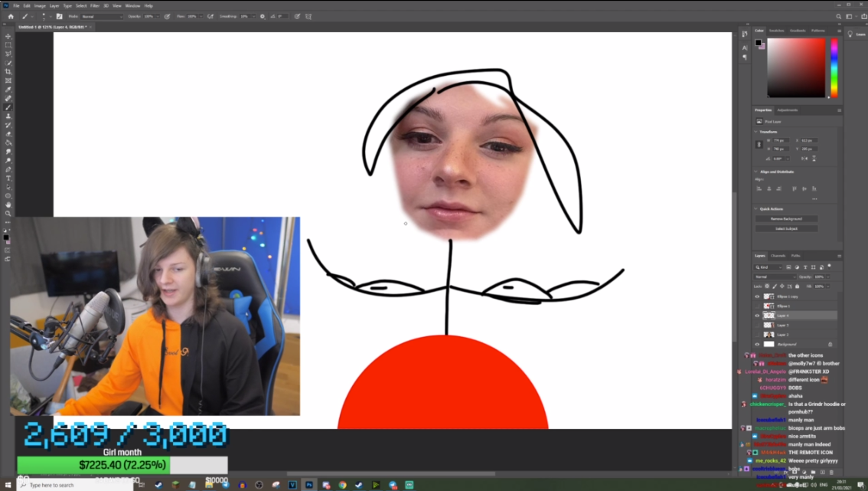
Task: Click the Photoshop icon in Windows taskbar
Action: [309, 485]
